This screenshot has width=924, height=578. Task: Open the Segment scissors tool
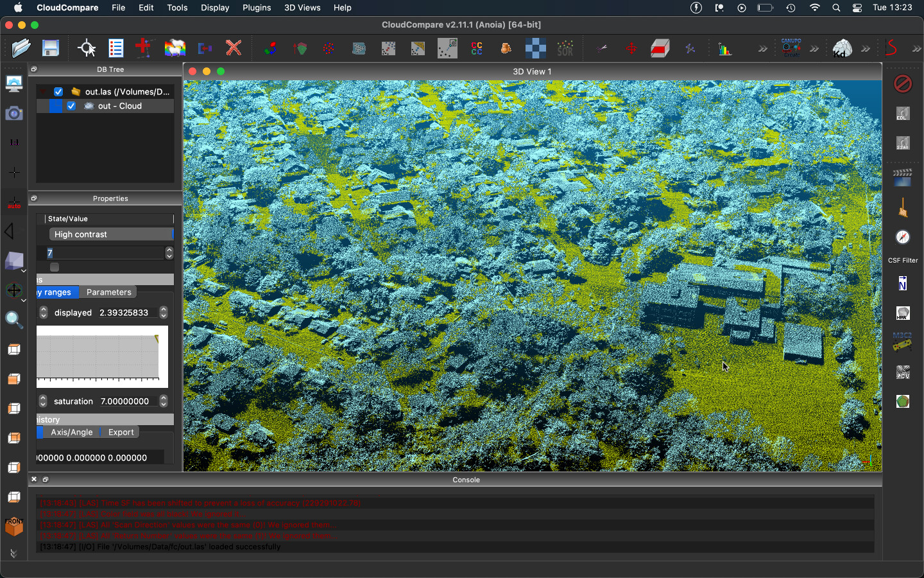[602, 48]
